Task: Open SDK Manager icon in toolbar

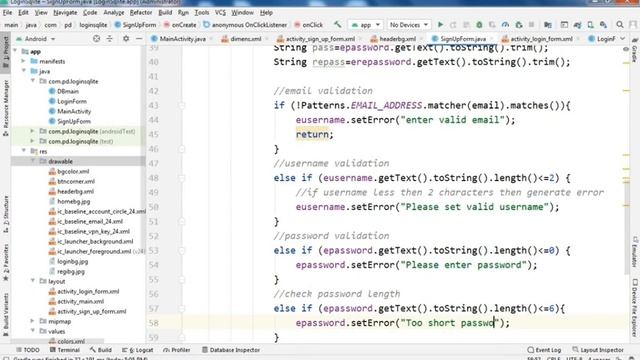Action: (x=603, y=25)
